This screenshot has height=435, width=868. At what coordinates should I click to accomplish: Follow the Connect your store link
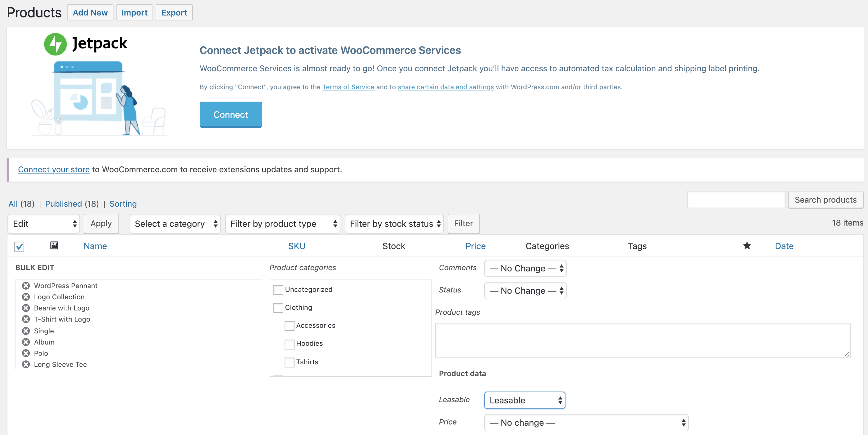point(54,169)
